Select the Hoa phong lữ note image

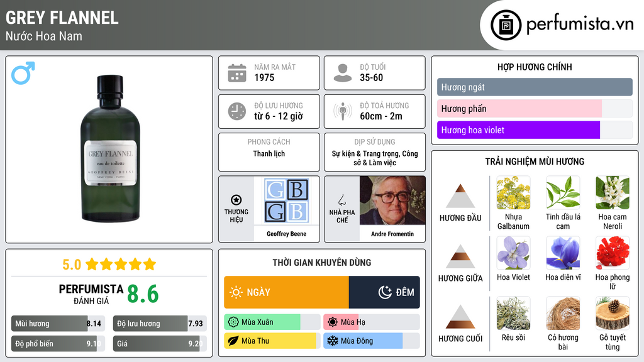click(613, 253)
